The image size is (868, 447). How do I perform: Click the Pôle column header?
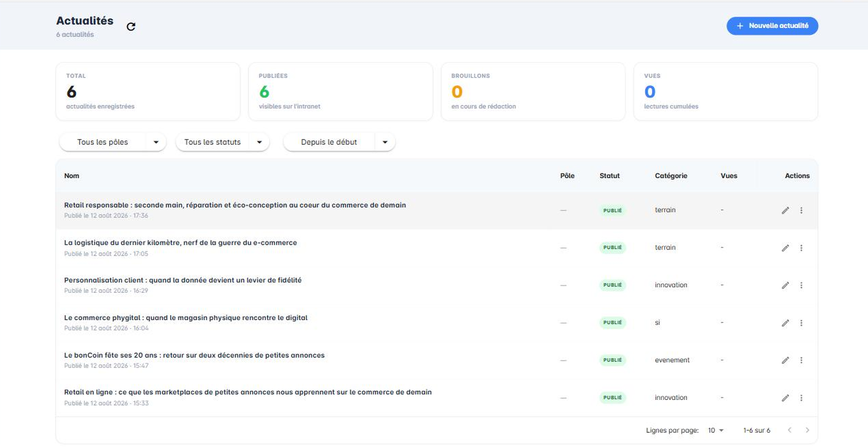pyautogui.click(x=567, y=176)
